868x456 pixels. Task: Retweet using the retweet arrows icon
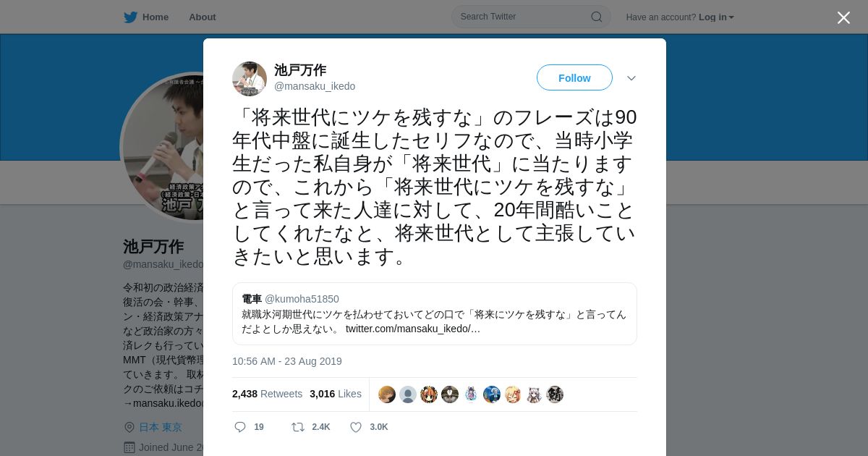pyautogui.click(x=297, y=427)
